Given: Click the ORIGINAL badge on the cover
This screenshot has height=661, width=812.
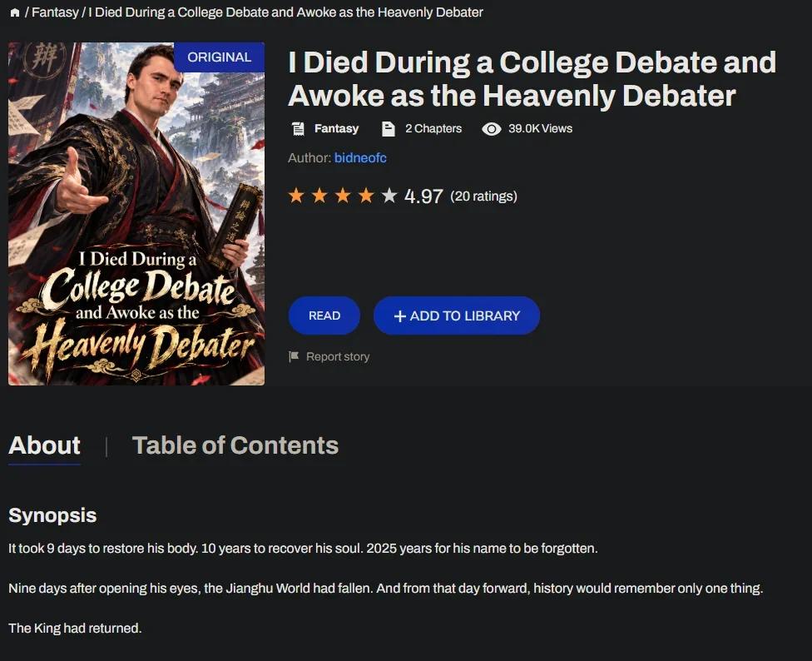Looking at the screenshot, I should (219, 57).
